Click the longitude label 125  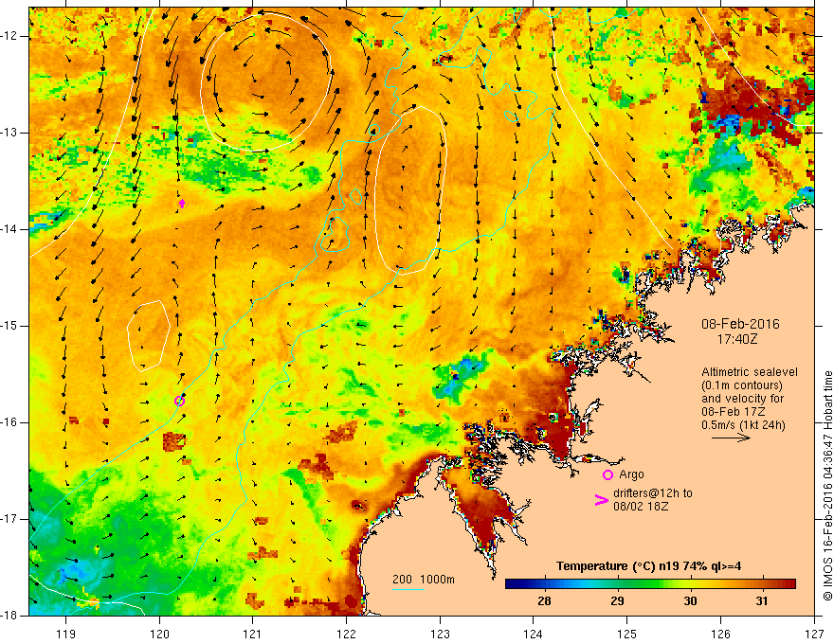(x=627, y=634)
